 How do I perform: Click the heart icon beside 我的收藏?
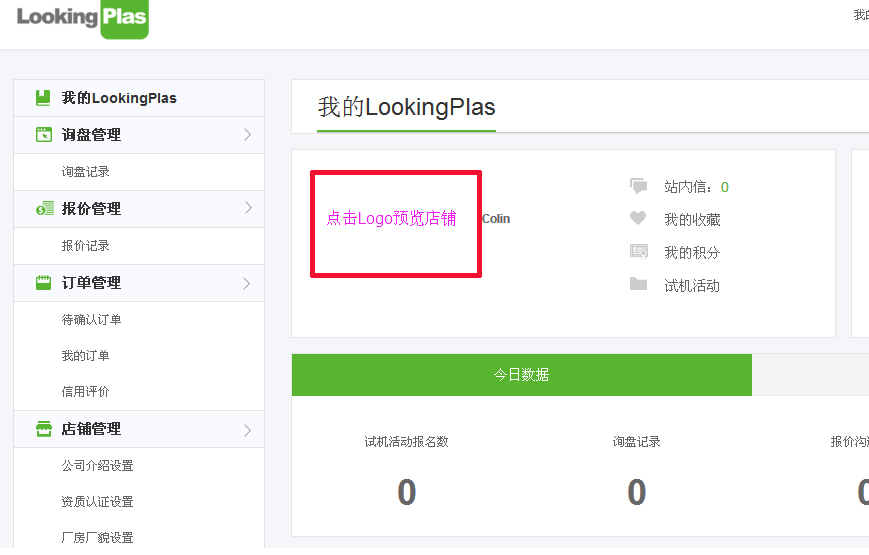[x=638, y=218]
